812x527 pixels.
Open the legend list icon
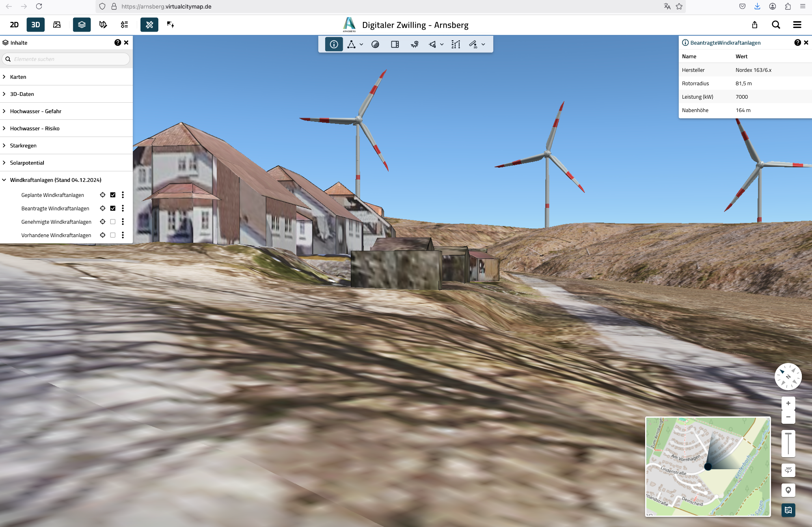(x=124, y=25)
